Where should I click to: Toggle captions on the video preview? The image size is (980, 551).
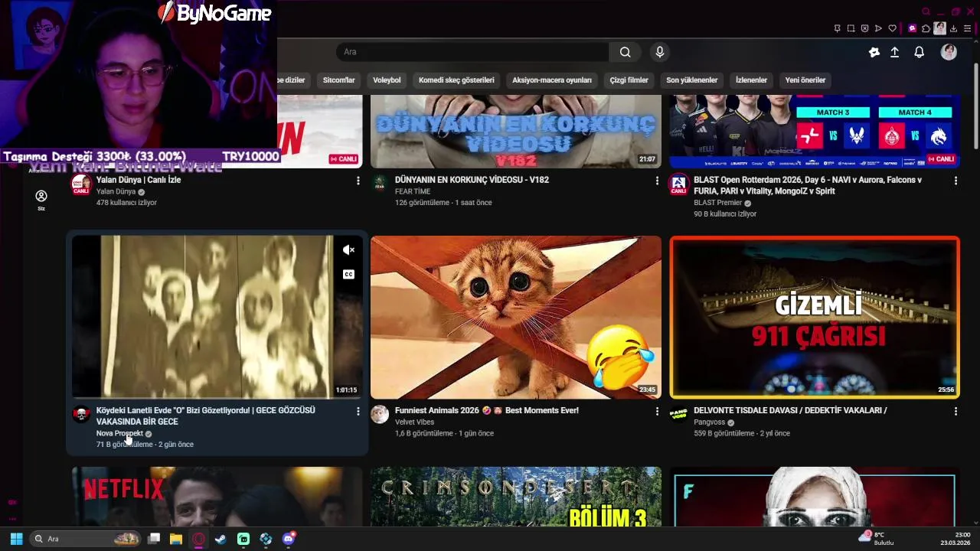(349, 275)
